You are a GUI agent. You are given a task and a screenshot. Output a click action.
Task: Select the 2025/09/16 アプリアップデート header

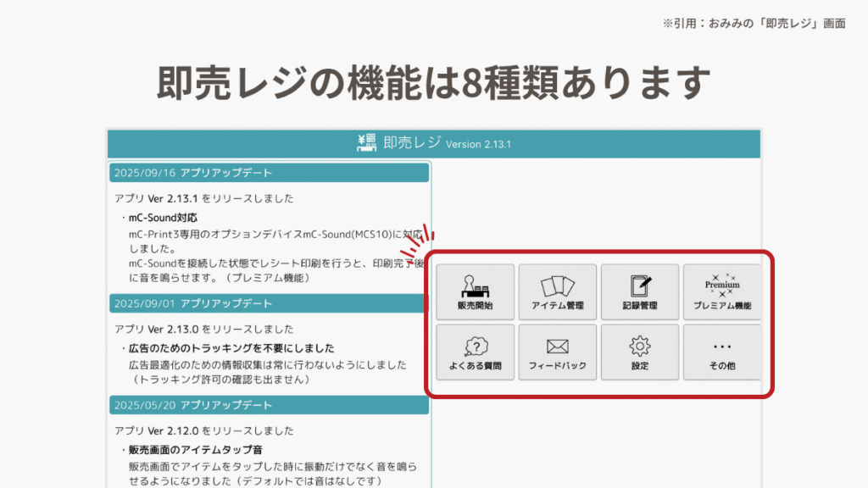point(269,173)
